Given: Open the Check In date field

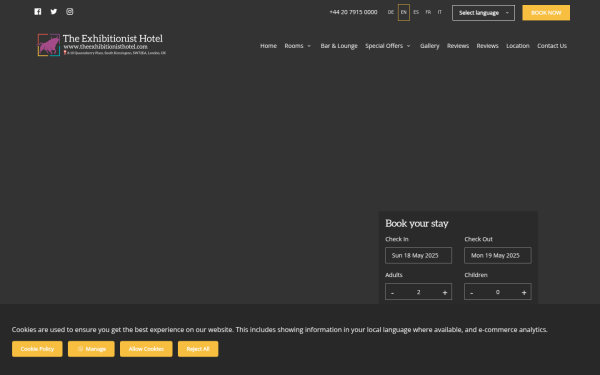Looking at the screenshot, I should 418,255.
